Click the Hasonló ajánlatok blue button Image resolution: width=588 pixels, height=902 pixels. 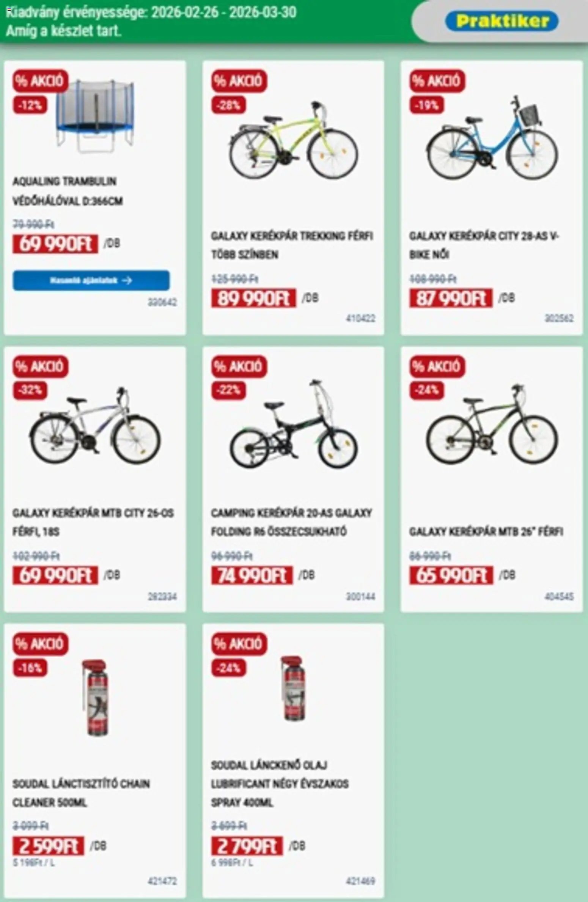pos(91,281)
